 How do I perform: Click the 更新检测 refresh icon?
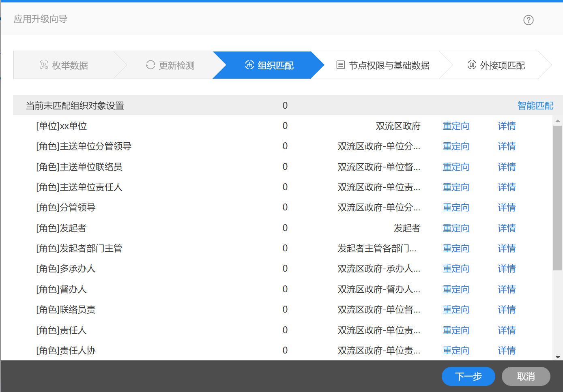tap(150, 65)
